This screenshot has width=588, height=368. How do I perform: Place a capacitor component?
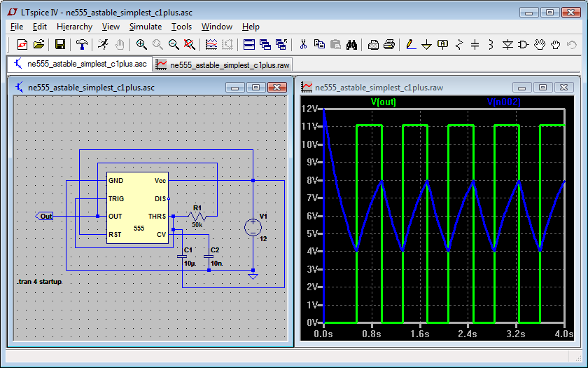[475, 45]
